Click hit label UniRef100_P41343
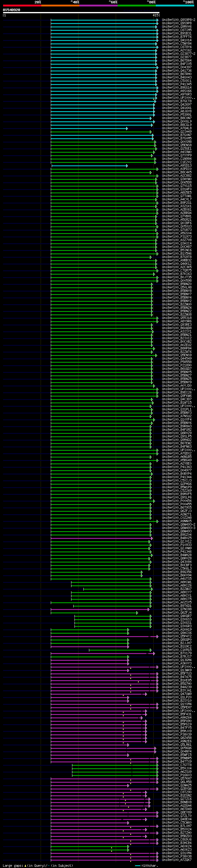Viewport: 197px width, 868px height. (176, 467)
